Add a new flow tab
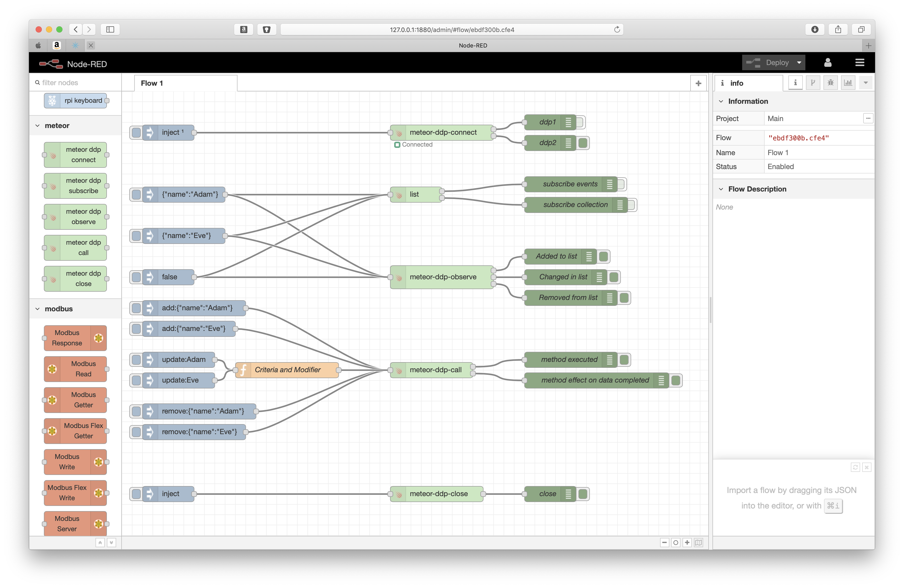Viewport: 904px width, 588px height. tap(698, 83)
